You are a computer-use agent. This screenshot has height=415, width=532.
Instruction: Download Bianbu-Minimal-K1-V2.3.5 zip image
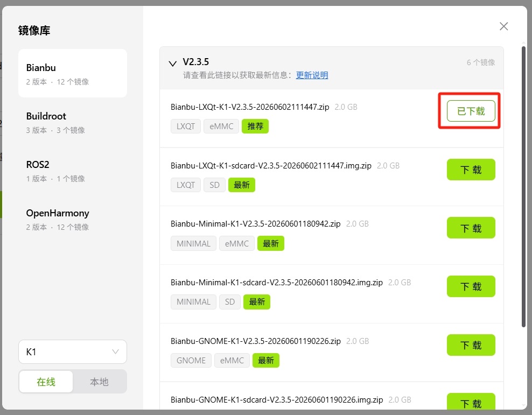471,228
